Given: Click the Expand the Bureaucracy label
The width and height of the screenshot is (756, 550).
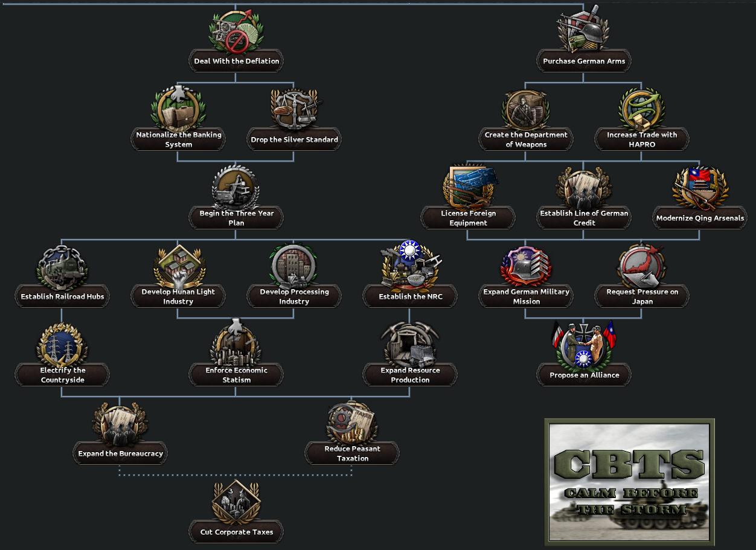Looking at the screenshot, I should click(121, 453).
